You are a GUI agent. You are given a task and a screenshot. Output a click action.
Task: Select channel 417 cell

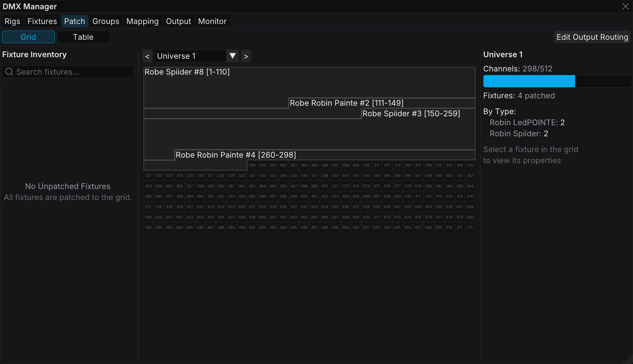coord(148,207)
